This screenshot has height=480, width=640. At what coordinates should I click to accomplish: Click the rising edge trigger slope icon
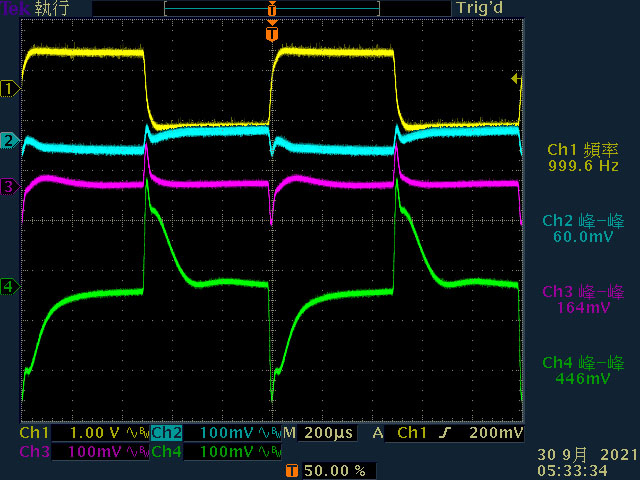click(445, 433)
